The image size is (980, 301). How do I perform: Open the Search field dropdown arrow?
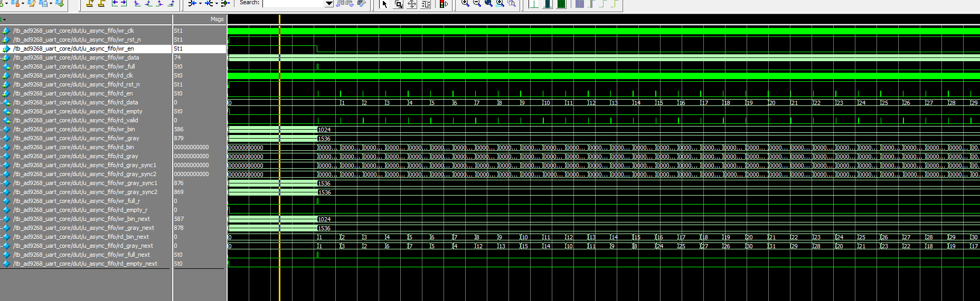pyautogui.click(x=328, y=3)
